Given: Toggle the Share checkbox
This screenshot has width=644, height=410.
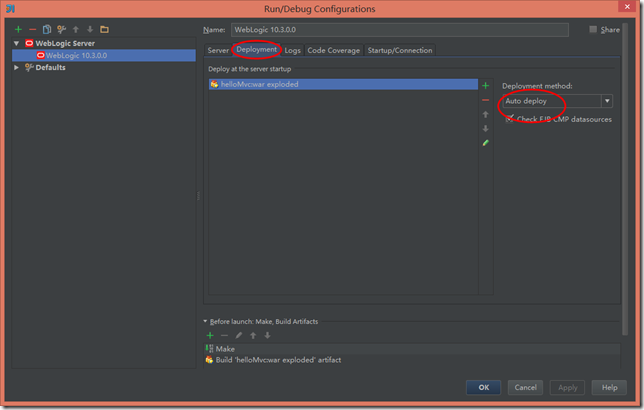Looking at the screenshot, I should pyautogui.click(x=593, y=29).
